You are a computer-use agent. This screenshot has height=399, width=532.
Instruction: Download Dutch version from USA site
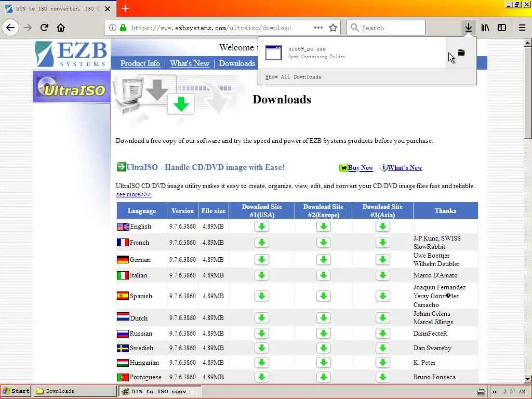click(x=262, y=318)
